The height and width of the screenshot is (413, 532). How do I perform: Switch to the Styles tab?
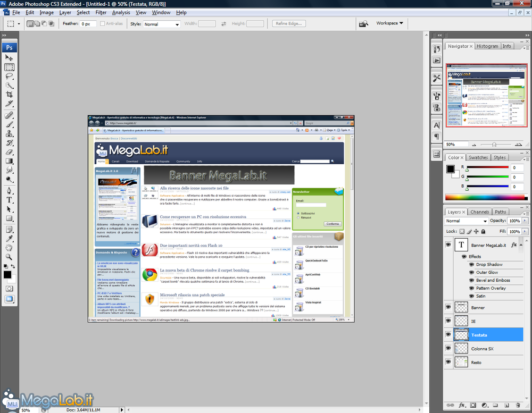pyautogui.click(x=500, y=157)
